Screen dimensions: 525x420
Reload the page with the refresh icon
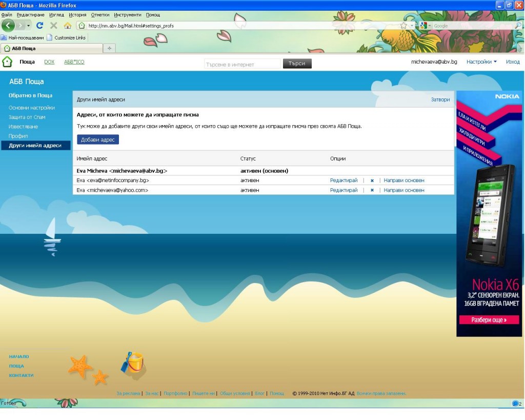click(39, 25)
